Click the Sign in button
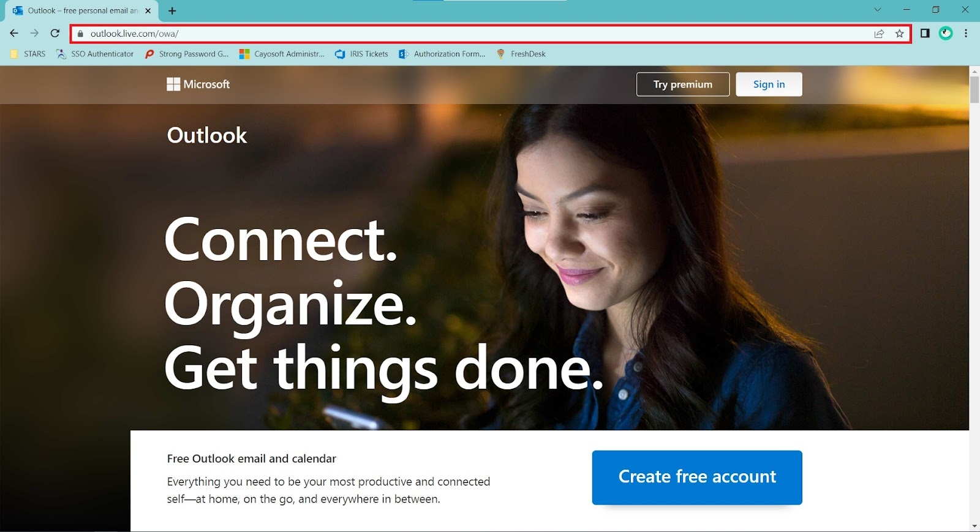 point(769,84)
